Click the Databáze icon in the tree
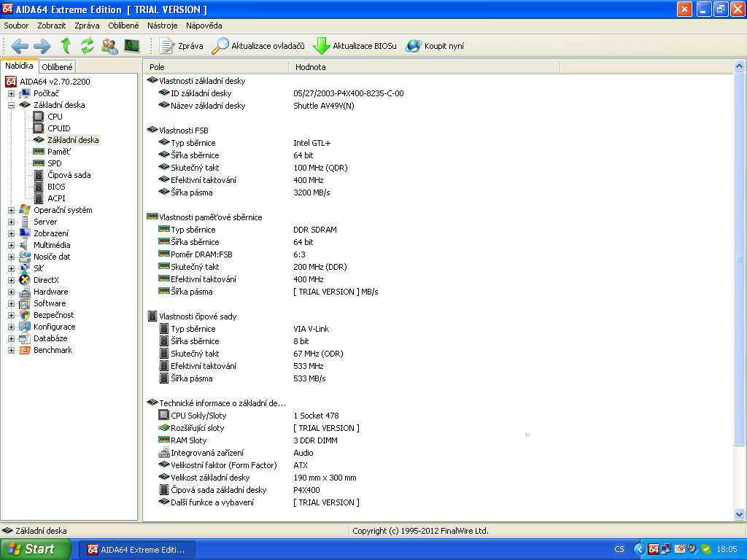 25,338
